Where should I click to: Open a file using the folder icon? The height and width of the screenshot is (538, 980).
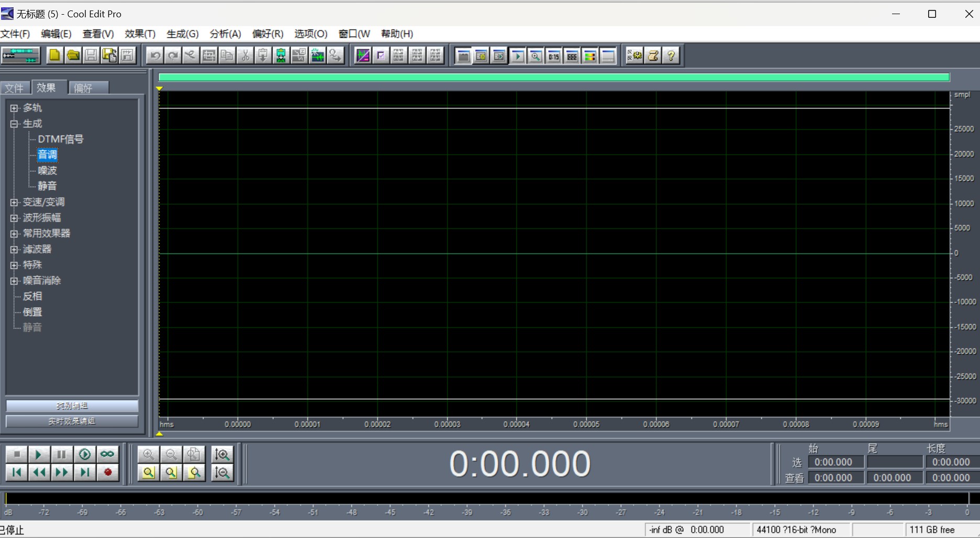73,56
